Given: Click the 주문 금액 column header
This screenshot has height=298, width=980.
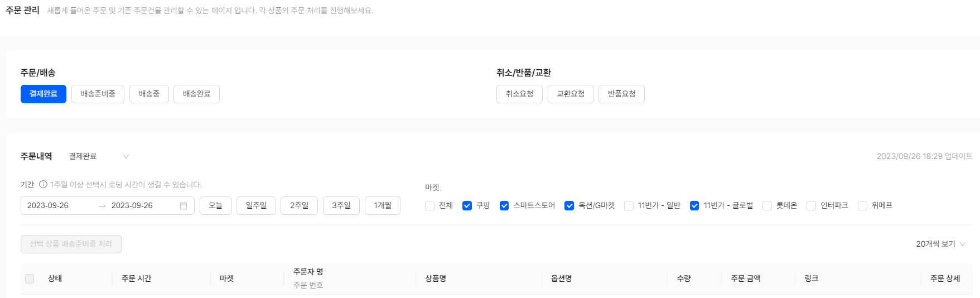Looking at the screenshot, I should pyautogui.click(x=746, y=278).
